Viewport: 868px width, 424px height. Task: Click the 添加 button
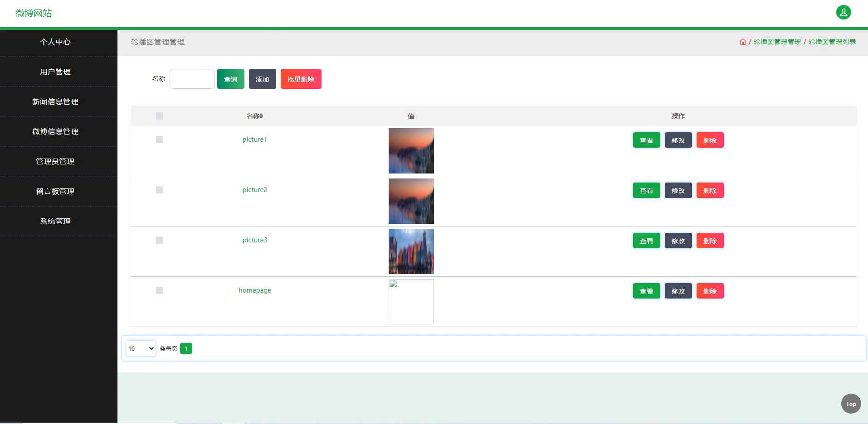coord(263,79)
